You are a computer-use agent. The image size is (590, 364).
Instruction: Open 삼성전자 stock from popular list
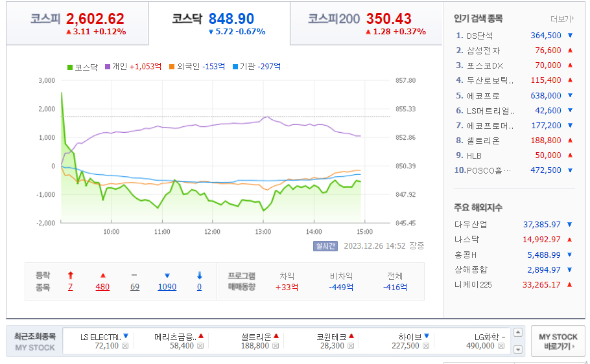point(484,51)
